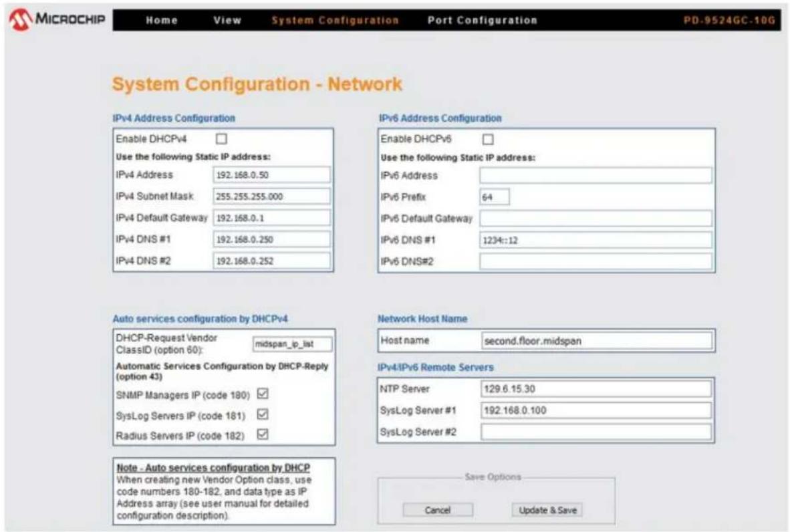Click the Update & Save button

[547, 510]
